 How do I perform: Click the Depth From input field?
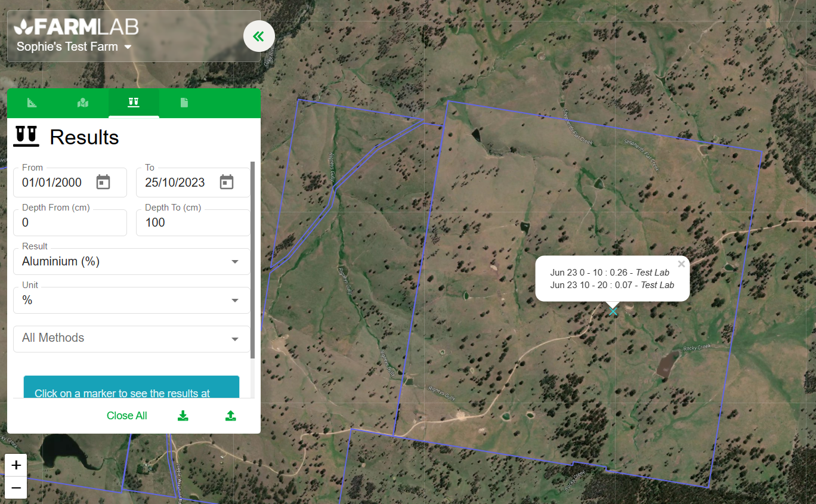click(x=70, y=222)
